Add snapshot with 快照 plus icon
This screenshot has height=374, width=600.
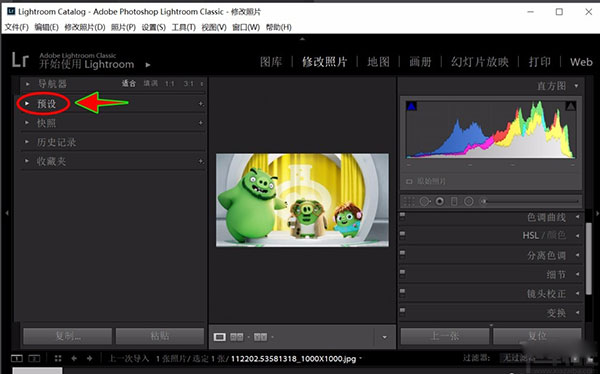coord(201,123)
